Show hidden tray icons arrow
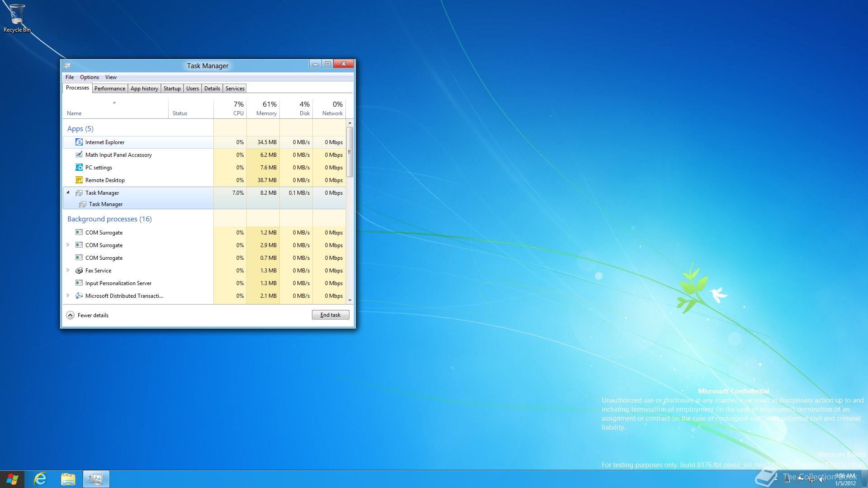This screenshot has width=868, height=488. 776,479
